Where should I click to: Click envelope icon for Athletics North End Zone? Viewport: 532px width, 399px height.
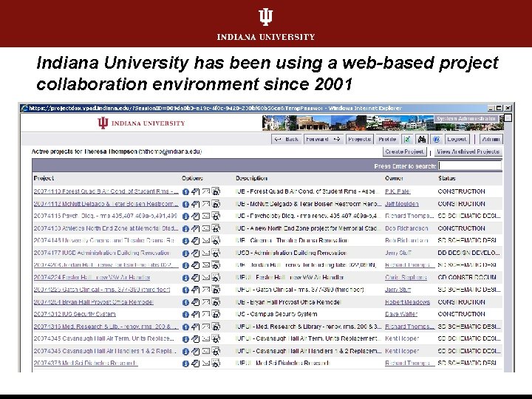coord(206,228)
